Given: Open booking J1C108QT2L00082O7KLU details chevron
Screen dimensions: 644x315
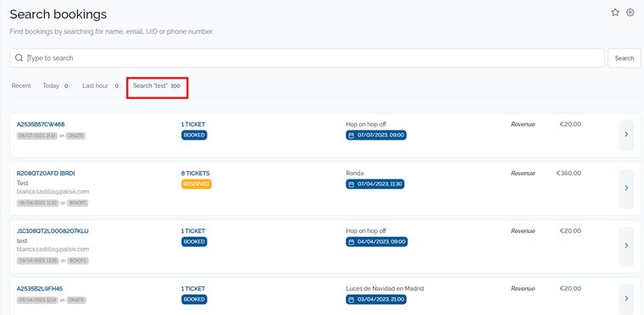Looking at the screenshot, I should (x=626, y=246).
